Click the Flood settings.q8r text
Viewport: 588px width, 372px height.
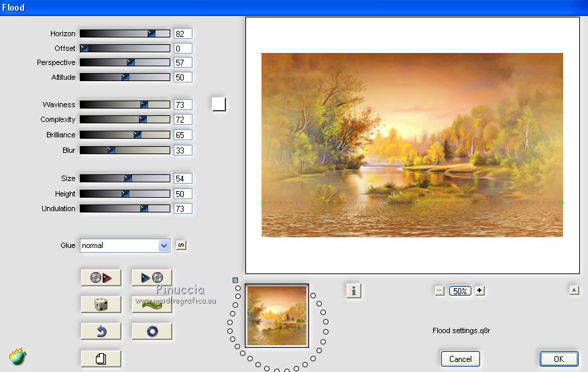[x=461, y=330]
